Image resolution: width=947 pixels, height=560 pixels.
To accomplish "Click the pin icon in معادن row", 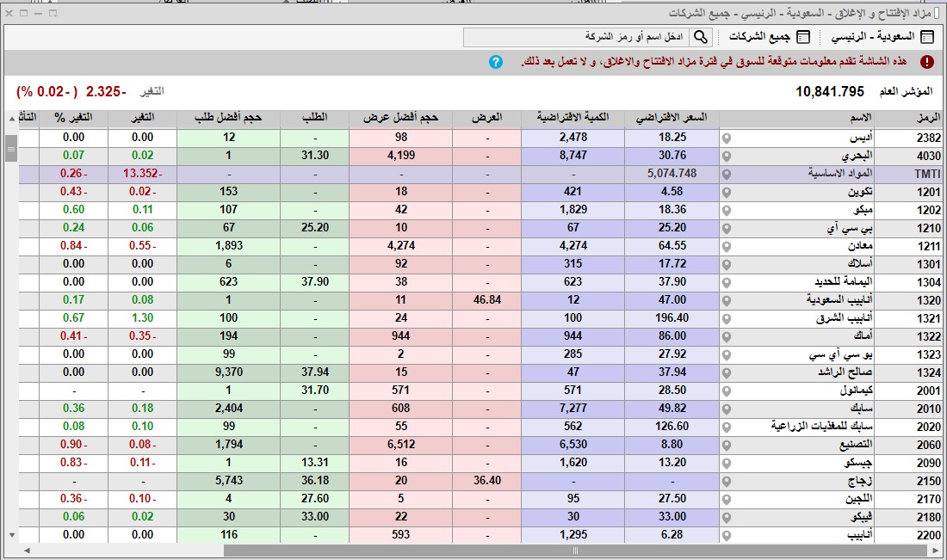I will pyautogui.click(x=727, y=247).
